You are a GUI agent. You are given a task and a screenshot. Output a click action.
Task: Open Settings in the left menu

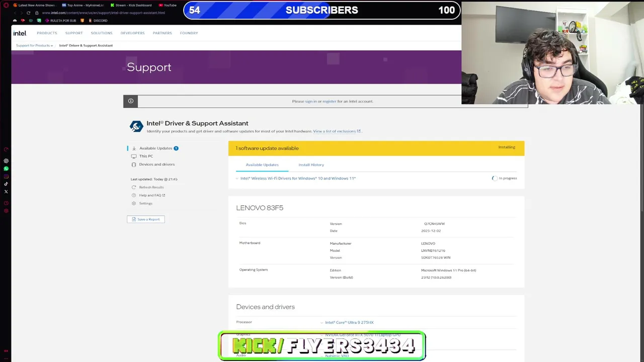(x=146, y=204)
